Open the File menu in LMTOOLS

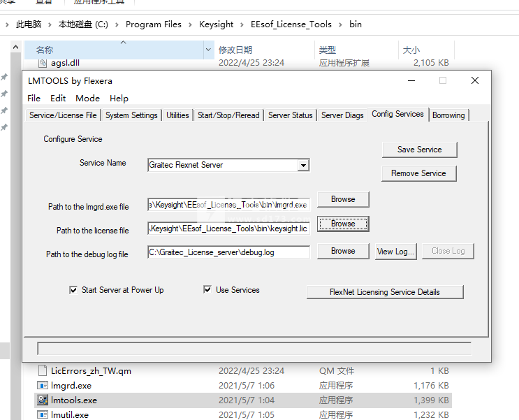[x=34, y=99]
